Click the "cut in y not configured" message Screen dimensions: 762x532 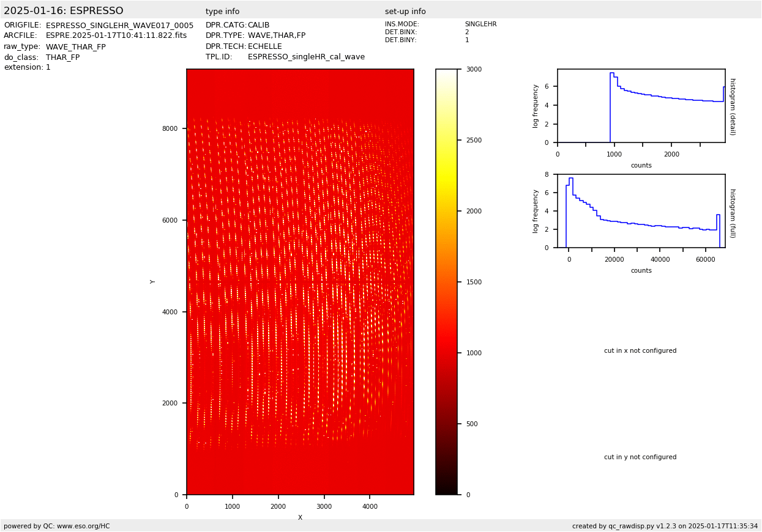[640, 457]
